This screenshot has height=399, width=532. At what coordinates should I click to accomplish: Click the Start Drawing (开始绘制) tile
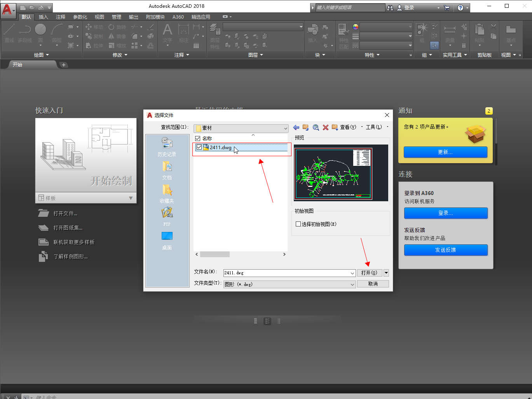coord(86,155)
